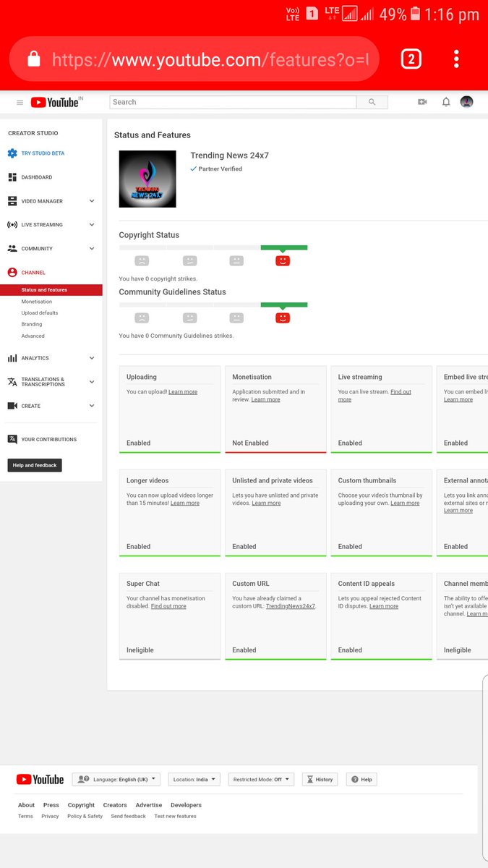This screenshot has width=488, height=868.
Task: Expand the Community section chevron
Action: [92, 249]
